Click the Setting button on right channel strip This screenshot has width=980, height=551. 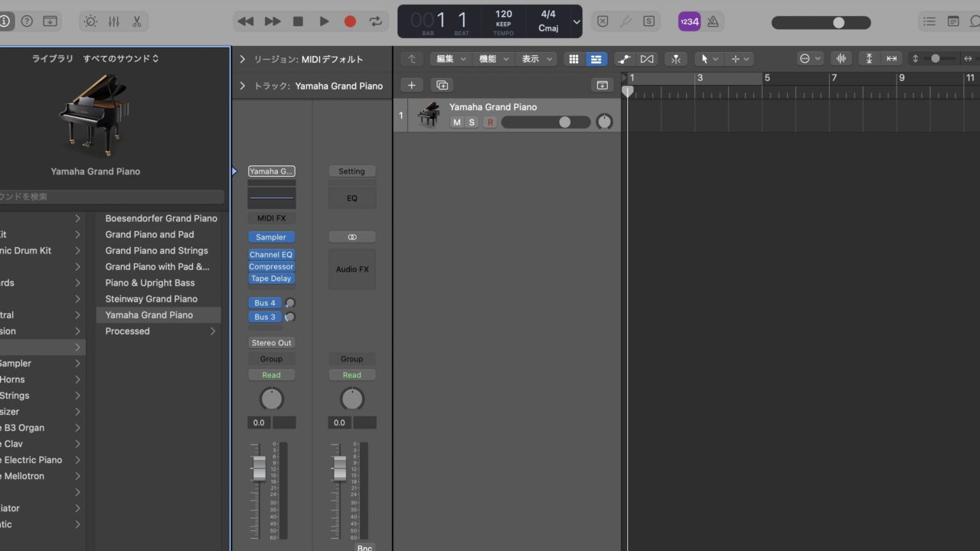352,171
